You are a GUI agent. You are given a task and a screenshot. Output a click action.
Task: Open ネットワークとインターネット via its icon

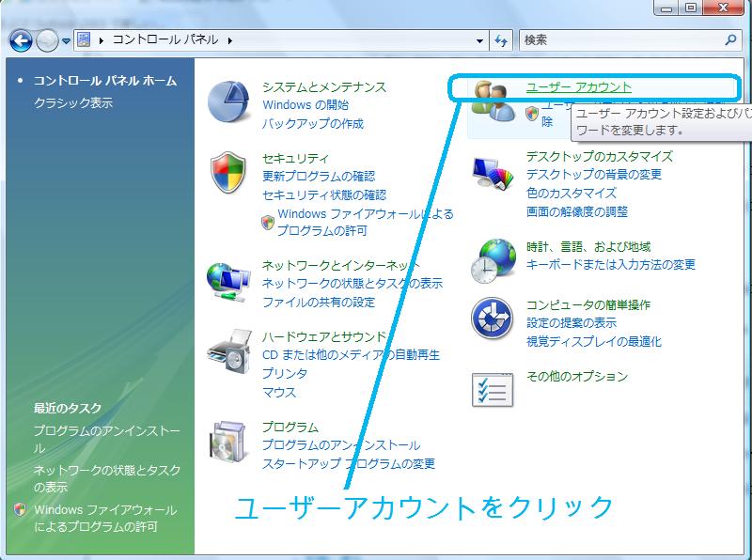coord(229,277)
